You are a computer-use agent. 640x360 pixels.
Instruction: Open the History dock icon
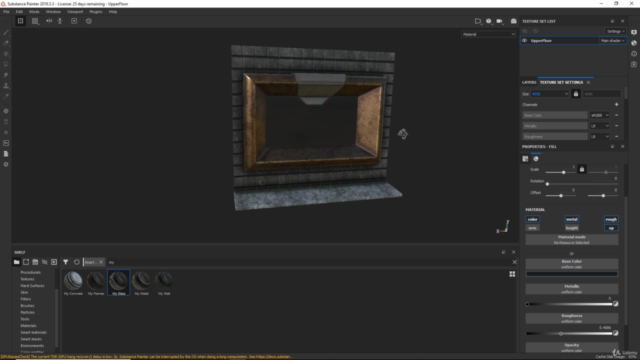tap(634, 54)
